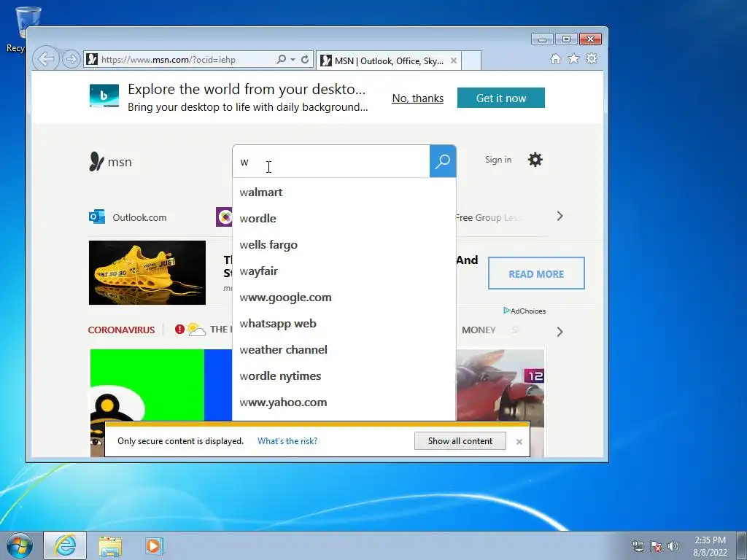Dismiss the secure content notification bar
The image size is (747, 560).
click(519, 442)
